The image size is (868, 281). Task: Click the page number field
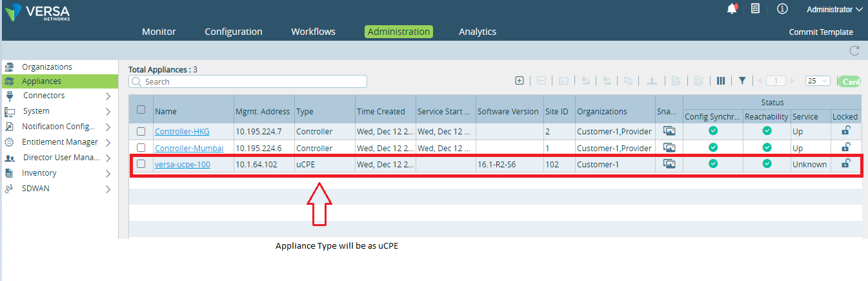(x=776, y=81)
